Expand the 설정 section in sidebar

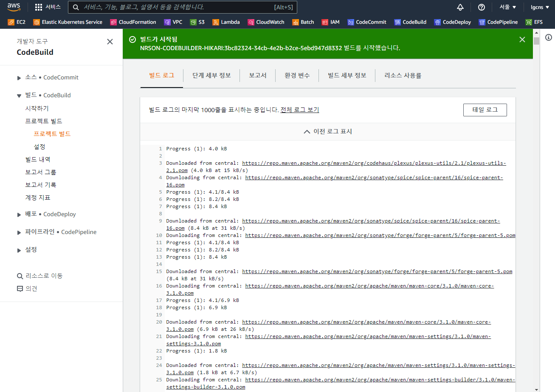(19, 250)
